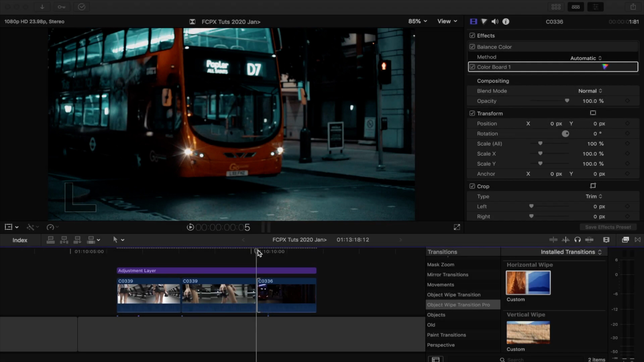This screenshot has width=644, height=362.
Task: Open the keyword editor key icon
Action: (x=62, y=7)
